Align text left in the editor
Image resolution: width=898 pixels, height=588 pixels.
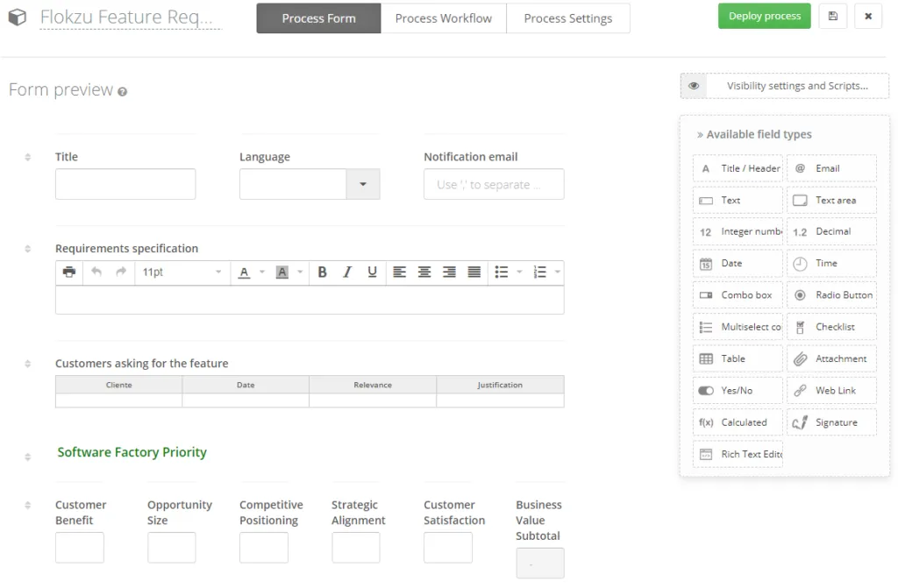(399, 272)
